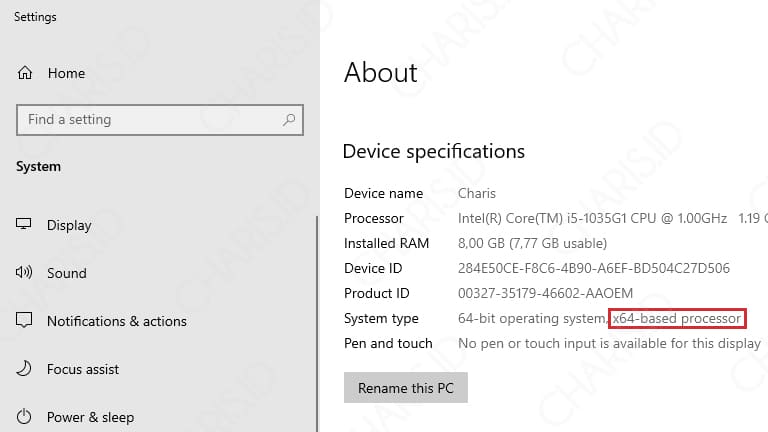
Task: Select the Display label in sidebar
Action: (69, 225)
